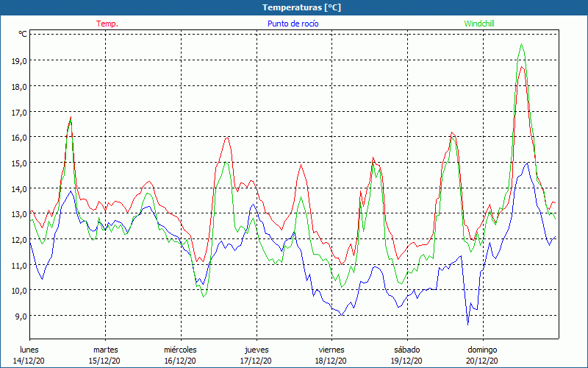Click the 'lunes' day label
Screen dimensions: 588x368
29,350
